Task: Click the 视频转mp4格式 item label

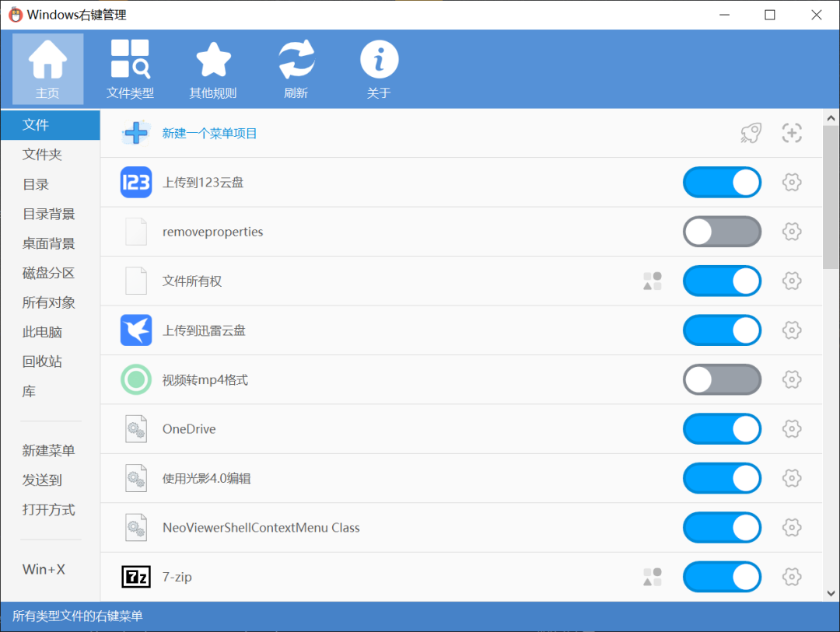Action: click(x=205, y=379)
